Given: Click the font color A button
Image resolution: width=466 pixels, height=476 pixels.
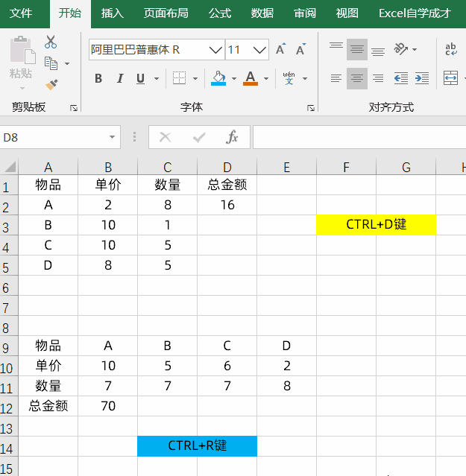Looking at the screenshot, I should click(x=251, y=78).
